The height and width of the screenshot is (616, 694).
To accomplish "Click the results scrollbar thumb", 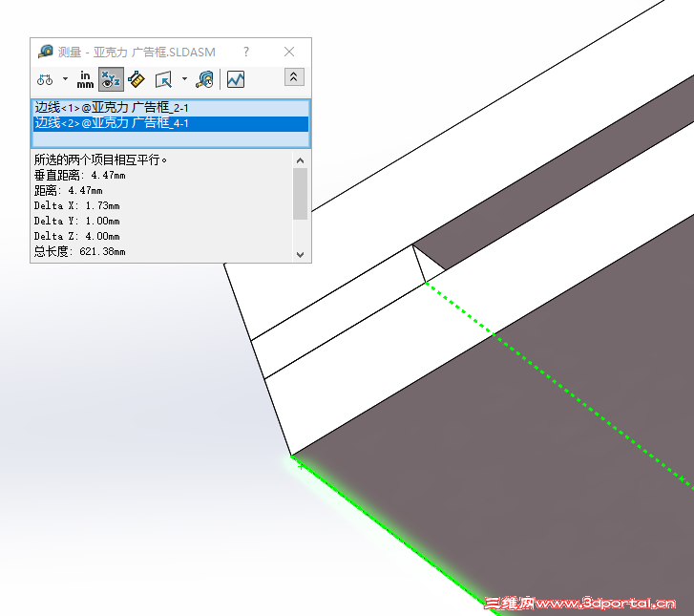I will tap(300, 194).
